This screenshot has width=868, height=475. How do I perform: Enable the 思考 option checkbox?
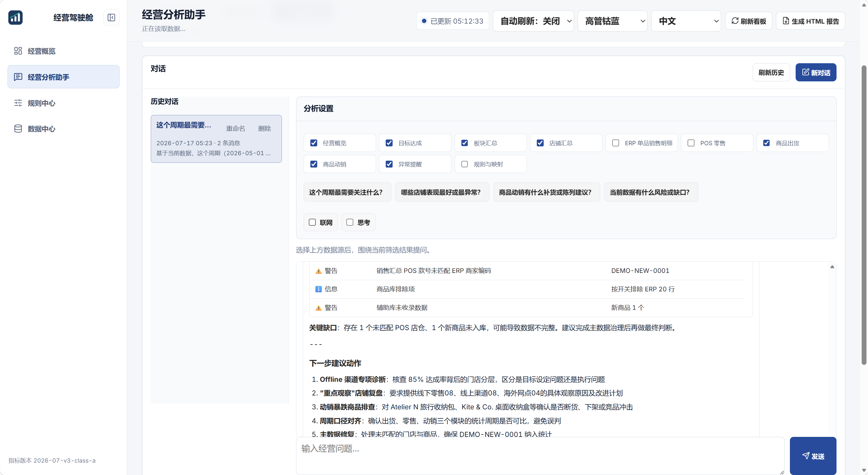tap(350, 222)
